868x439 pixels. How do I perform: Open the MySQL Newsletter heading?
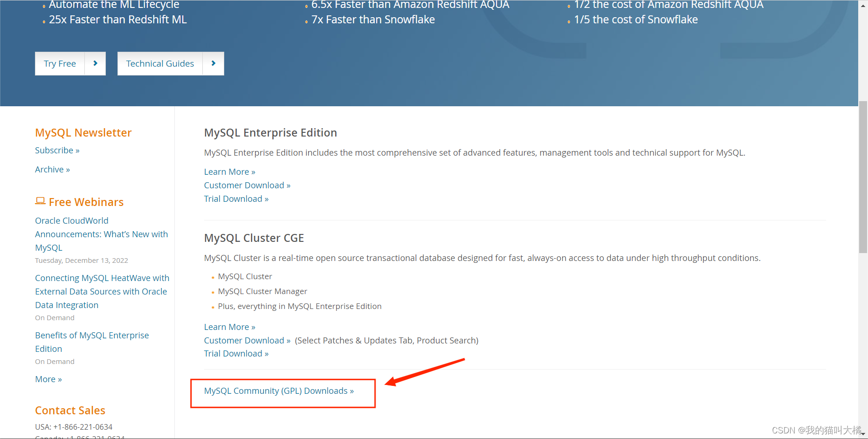pyautogui.click(x=83, y=133)
